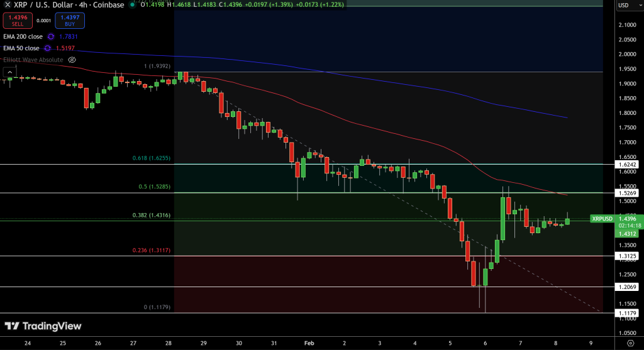The height and width of the screenshot is (350, 644).
Task: Click the 1.6242 price axis label
Action: coord(627,165)
